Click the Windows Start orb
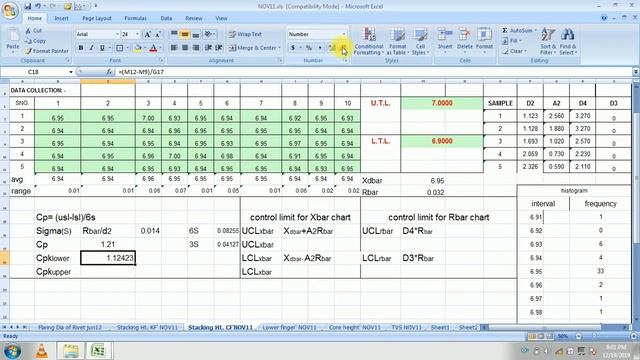 (12, 351)
